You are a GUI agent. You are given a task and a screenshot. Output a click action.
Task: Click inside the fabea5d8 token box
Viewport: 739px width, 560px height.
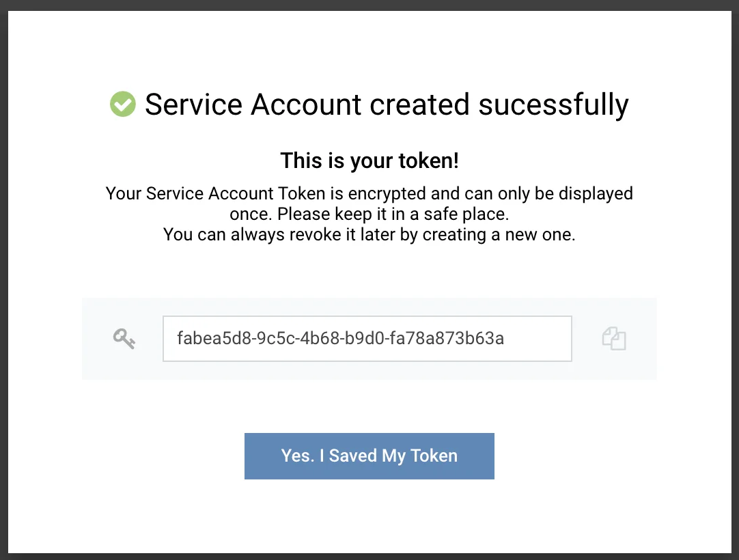pos(367,338)
